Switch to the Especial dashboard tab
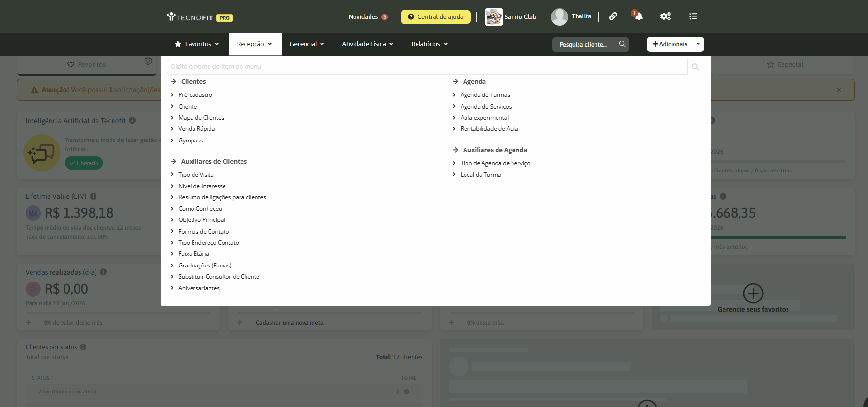868x407 pixels. tap(785, 65)
